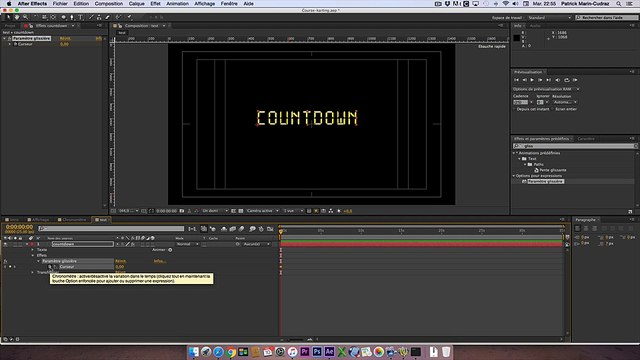Collapse Animations prédéfinies tree
640x360 pixels.
[x=514, y=153]
